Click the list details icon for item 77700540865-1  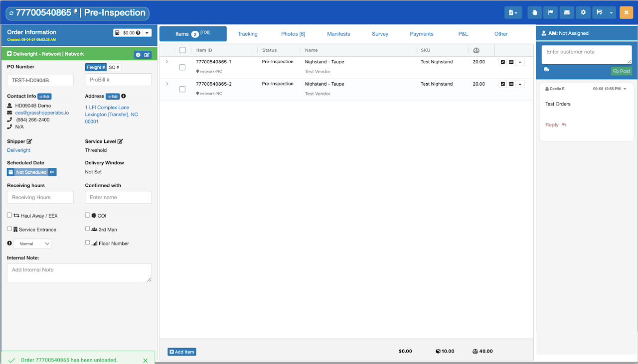pyautogui.click(x=511, y=62)
